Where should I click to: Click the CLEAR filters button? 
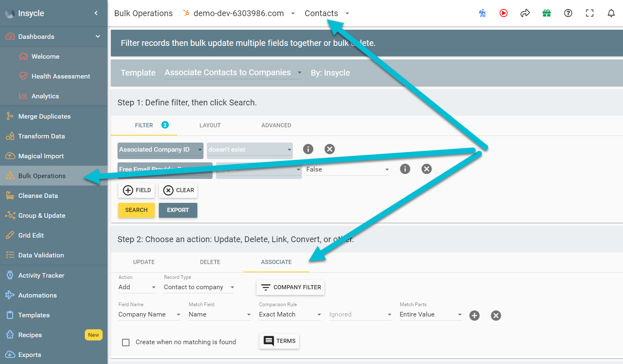coord(178,190)
